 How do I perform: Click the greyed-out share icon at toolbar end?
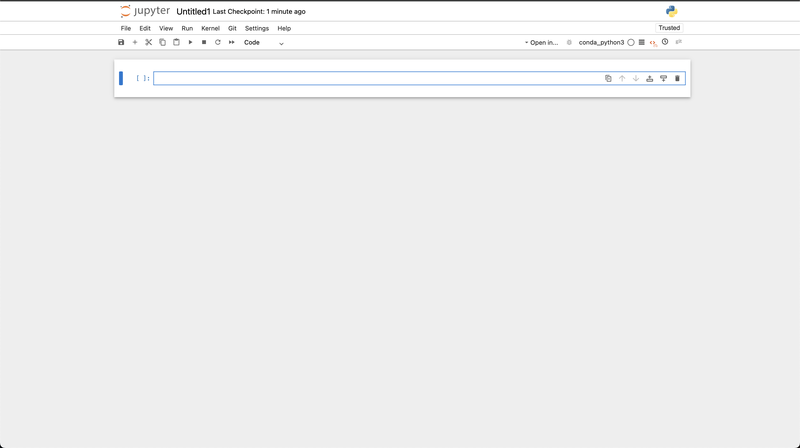pyautogui.click(x=679, y=42)
